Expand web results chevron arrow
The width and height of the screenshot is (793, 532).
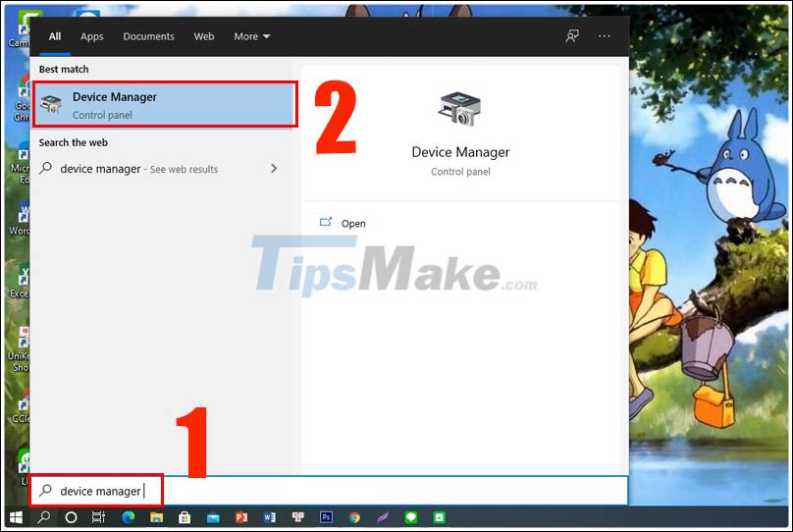pos(274,169)
